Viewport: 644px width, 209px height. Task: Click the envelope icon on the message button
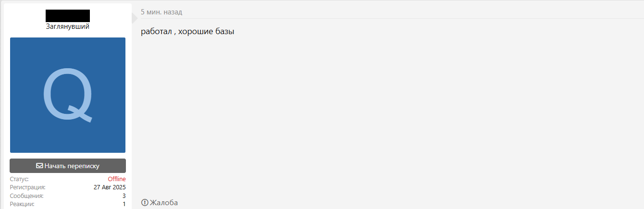coord(39,166)
